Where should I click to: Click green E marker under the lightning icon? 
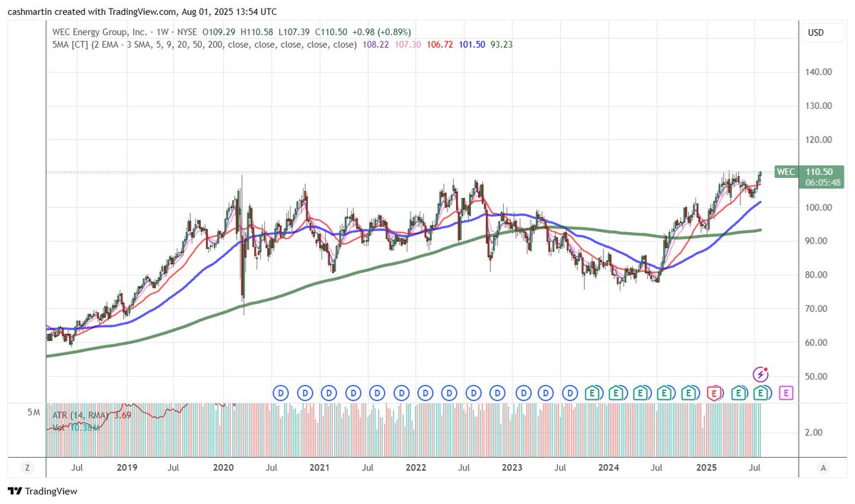click(762, 392)
